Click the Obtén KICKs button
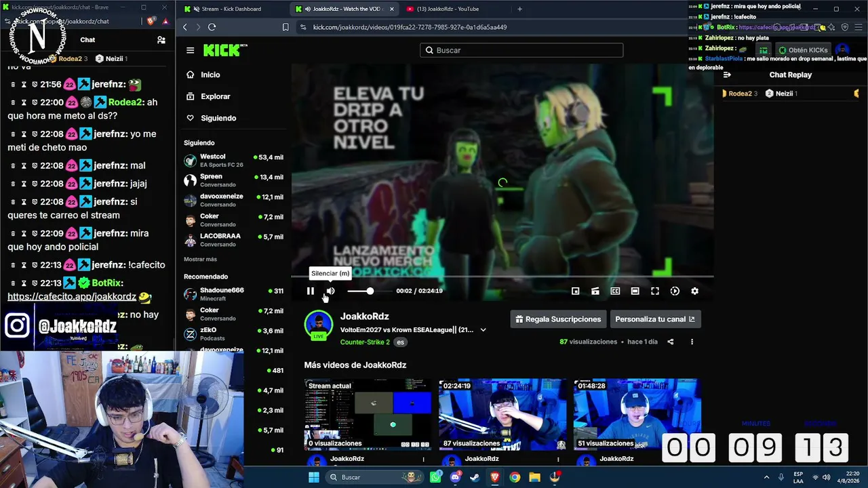Screen dimensions: 868x488 (803, 50)
